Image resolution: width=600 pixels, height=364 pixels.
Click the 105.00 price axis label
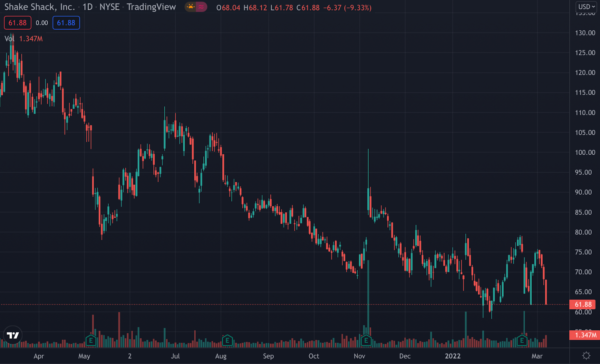[585, 133]
